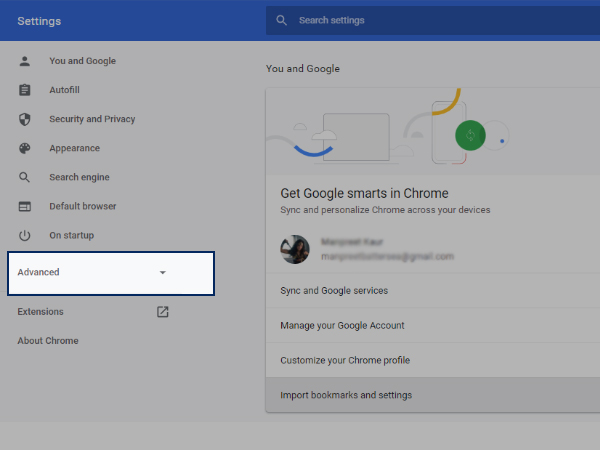Click the Default browser window icon
600x450 pixels.
pos(25,206)
